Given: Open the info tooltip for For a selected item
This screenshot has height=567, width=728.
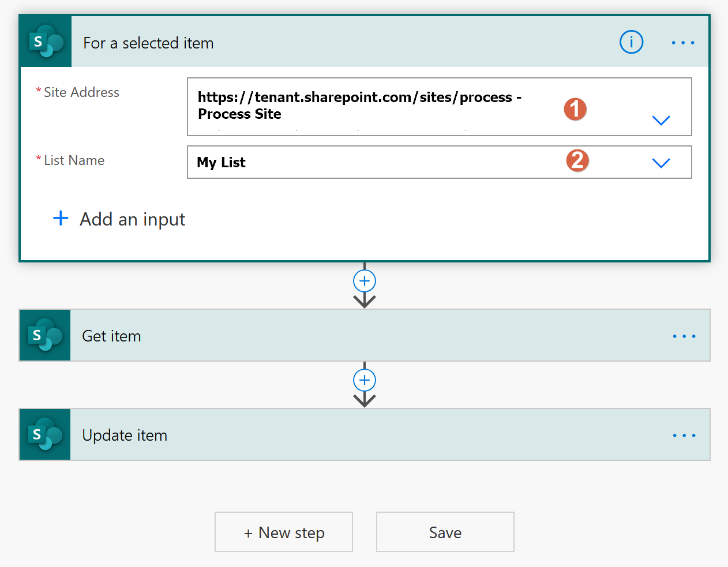Looking at the screenshot, I should click(x=631, y=42).
